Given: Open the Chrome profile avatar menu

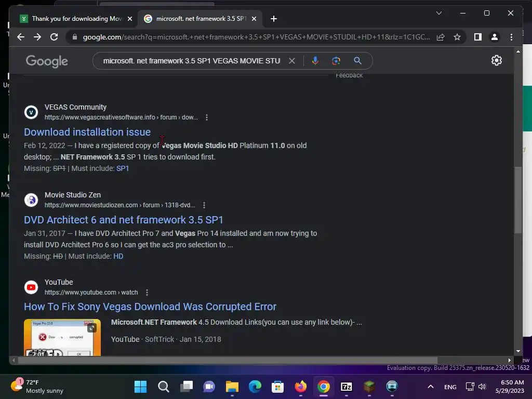Looking at the screenshot, I should 495,37.
